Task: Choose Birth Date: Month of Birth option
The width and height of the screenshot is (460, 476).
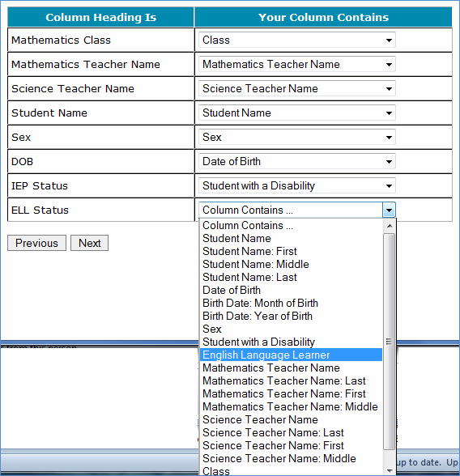Action: point(291,303)
